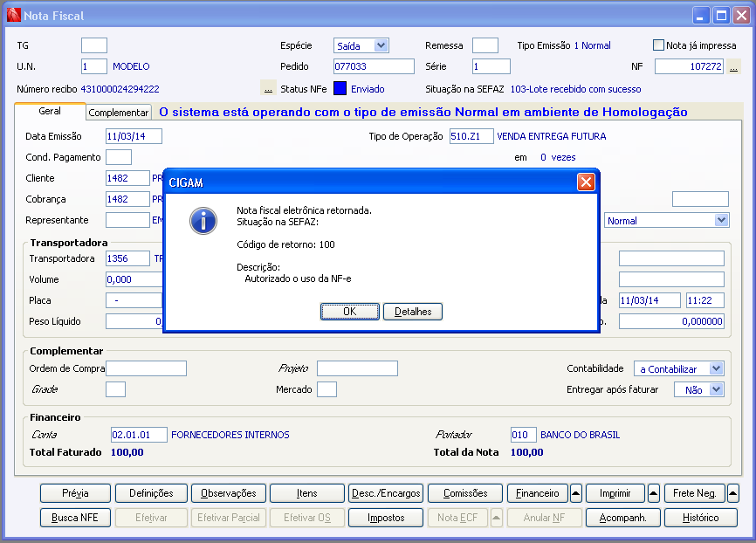The height and width of the screenshot is (543, 756).
Task: Close the CIGAM dialog with the red X
Action: click(586, 182)
